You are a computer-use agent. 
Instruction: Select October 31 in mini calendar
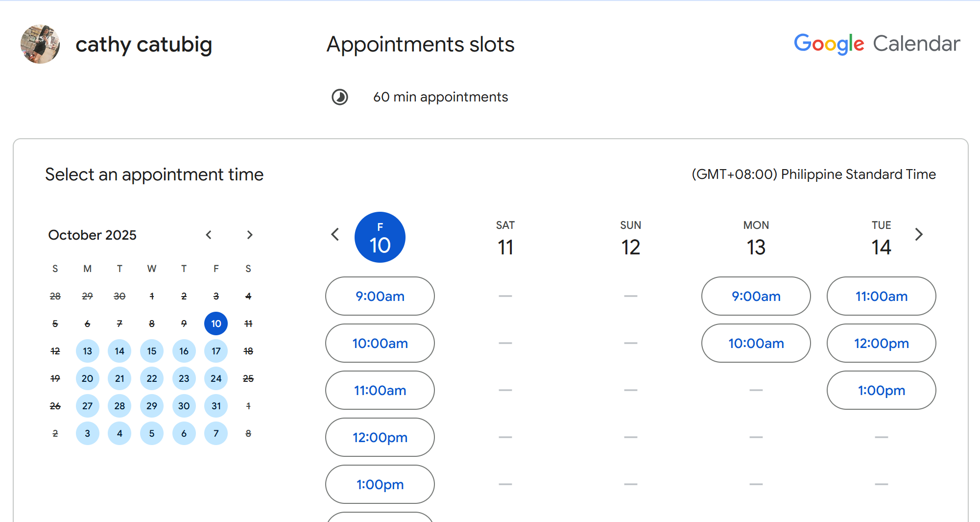[x=216, y=406]
